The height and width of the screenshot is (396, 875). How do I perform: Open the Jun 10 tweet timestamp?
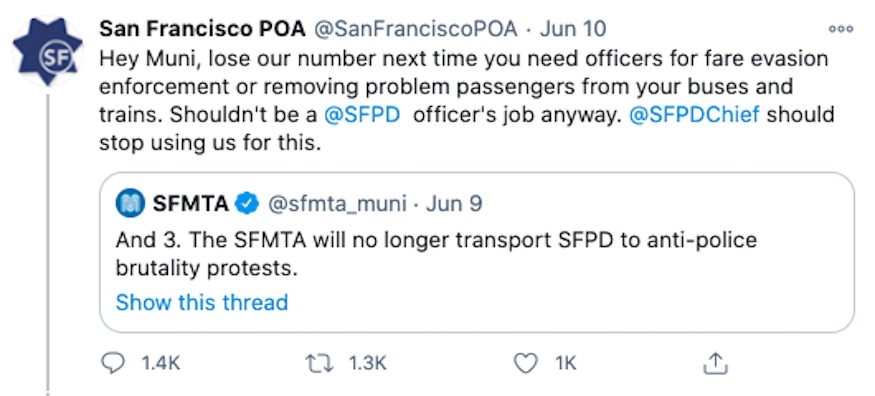(573, 29)
